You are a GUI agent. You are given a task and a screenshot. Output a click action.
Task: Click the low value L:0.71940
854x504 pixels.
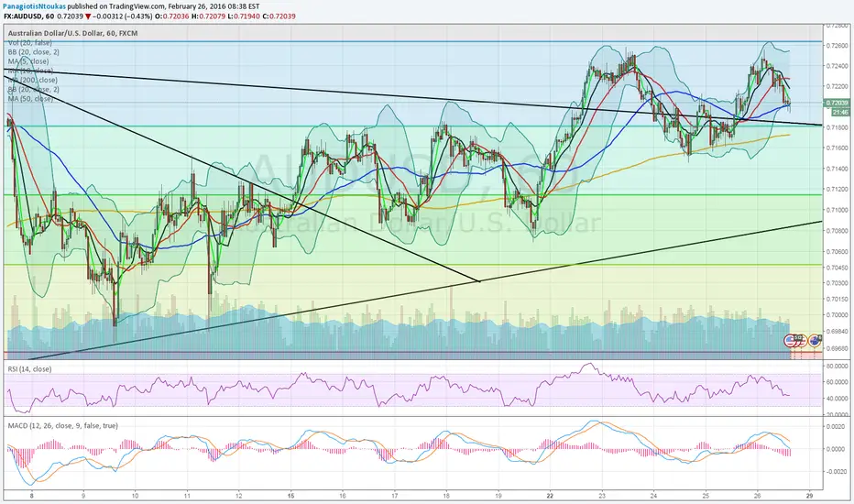[x=244, y=16]
